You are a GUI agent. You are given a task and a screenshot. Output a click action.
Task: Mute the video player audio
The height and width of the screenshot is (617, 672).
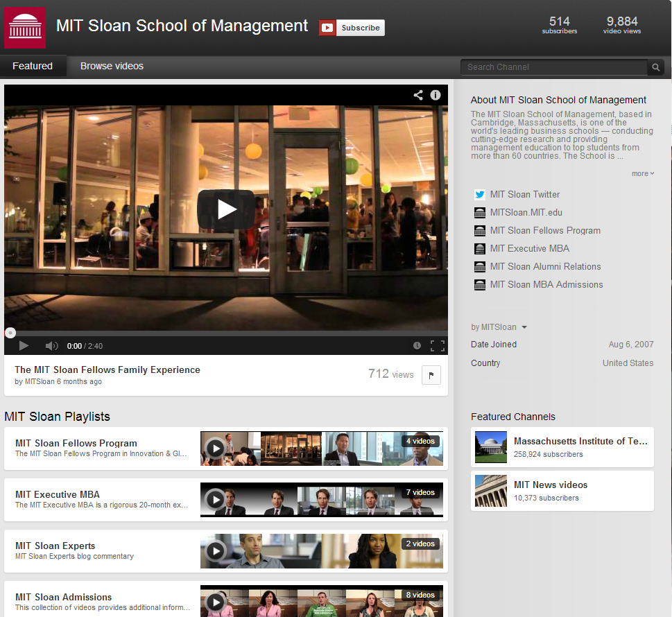point(51,345)
